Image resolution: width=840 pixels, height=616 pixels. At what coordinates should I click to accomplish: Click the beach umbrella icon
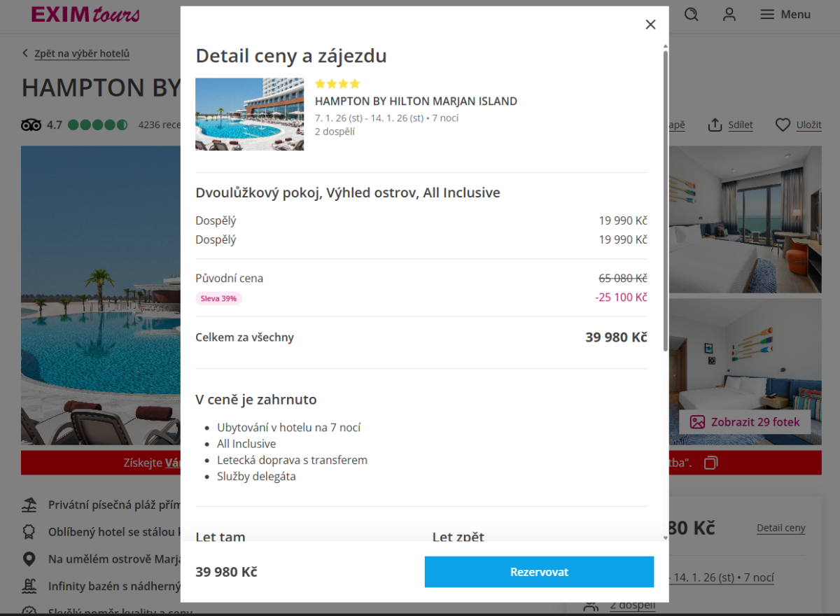tap(29, 505)
